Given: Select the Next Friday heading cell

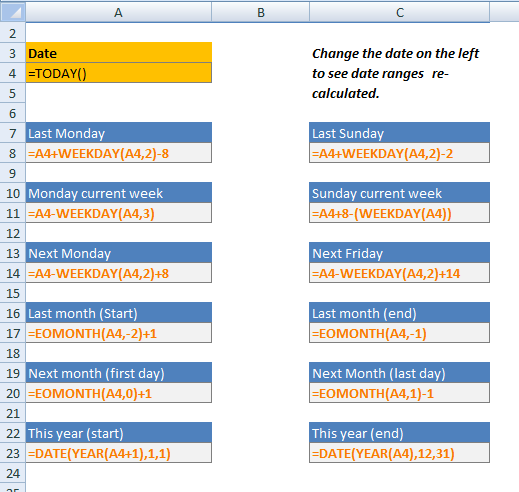Looking at the screenshot, I should tap(399, 253).
